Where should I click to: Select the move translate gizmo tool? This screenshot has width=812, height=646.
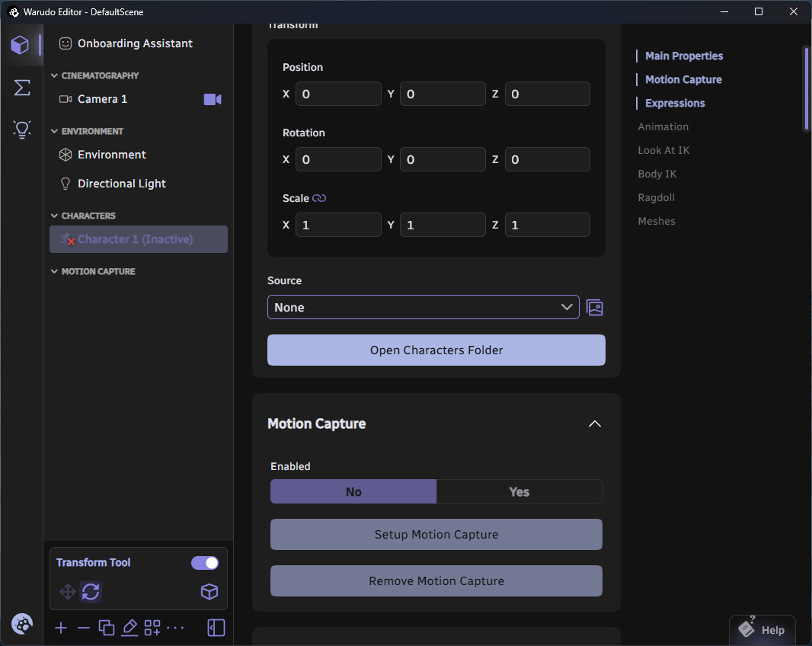click(x=67, y=592)
